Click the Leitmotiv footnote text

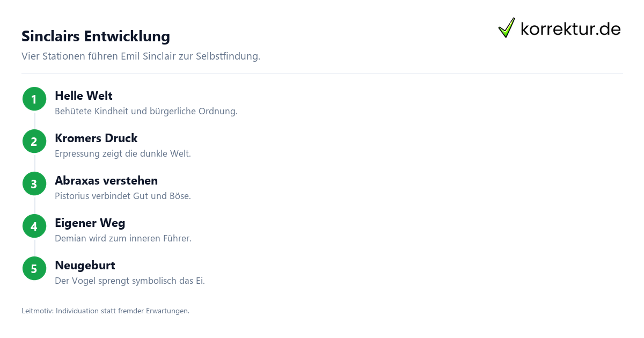click(105, 311)
